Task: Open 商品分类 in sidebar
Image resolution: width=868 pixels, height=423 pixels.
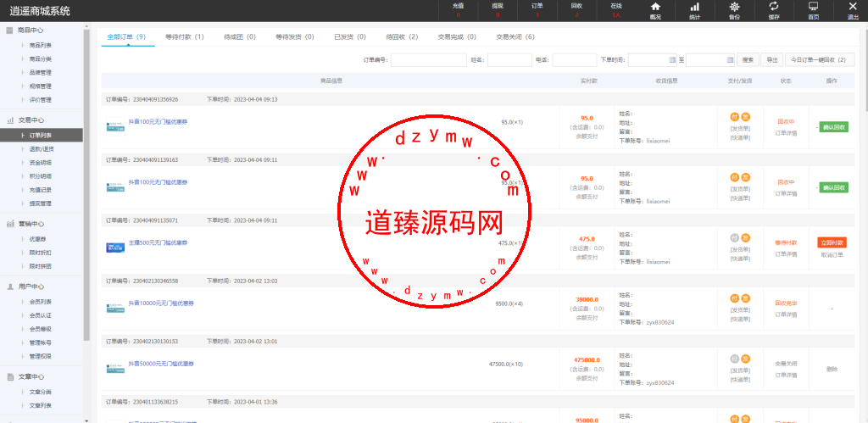Action: click(42, 58)
